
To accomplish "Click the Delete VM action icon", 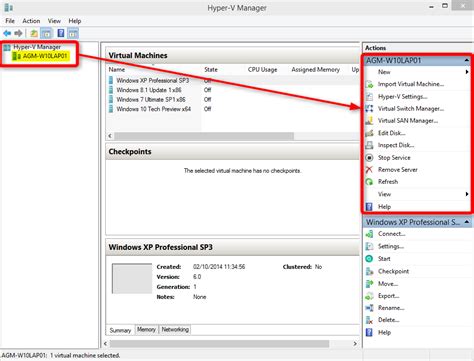I will coord(369,320).
